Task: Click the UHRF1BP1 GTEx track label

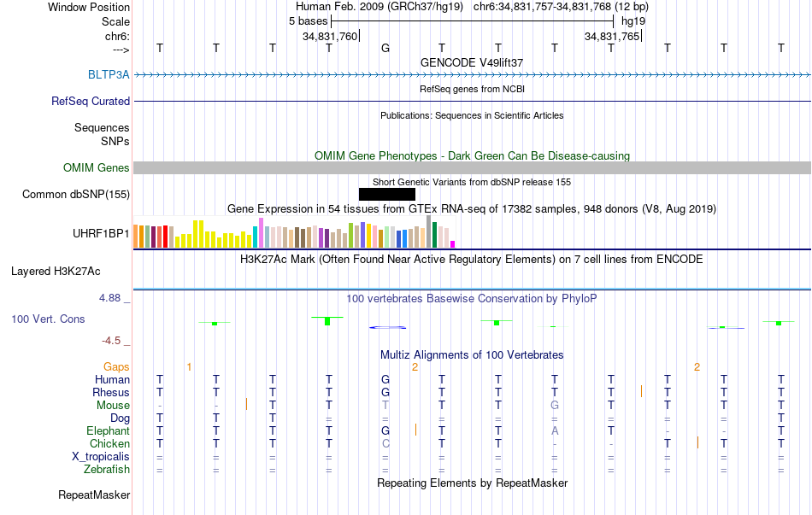Action: pyautogui.click(x=101, y=233)
